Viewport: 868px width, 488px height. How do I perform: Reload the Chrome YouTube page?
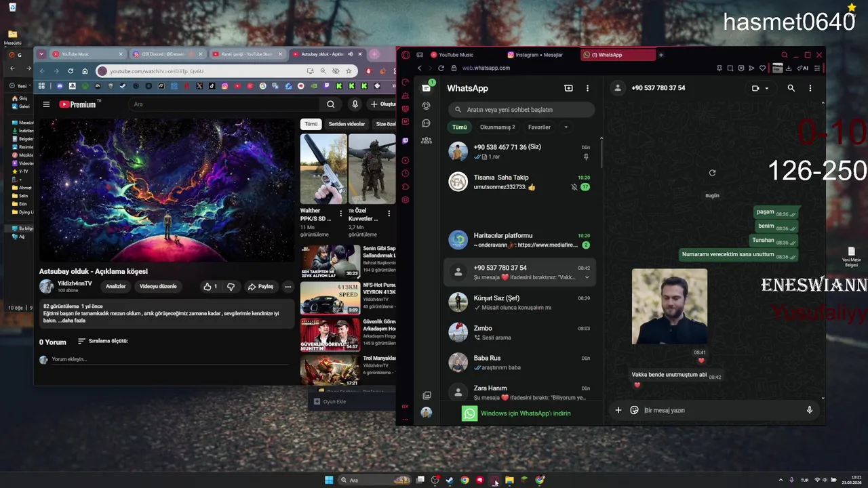click(x=71, y=71)
